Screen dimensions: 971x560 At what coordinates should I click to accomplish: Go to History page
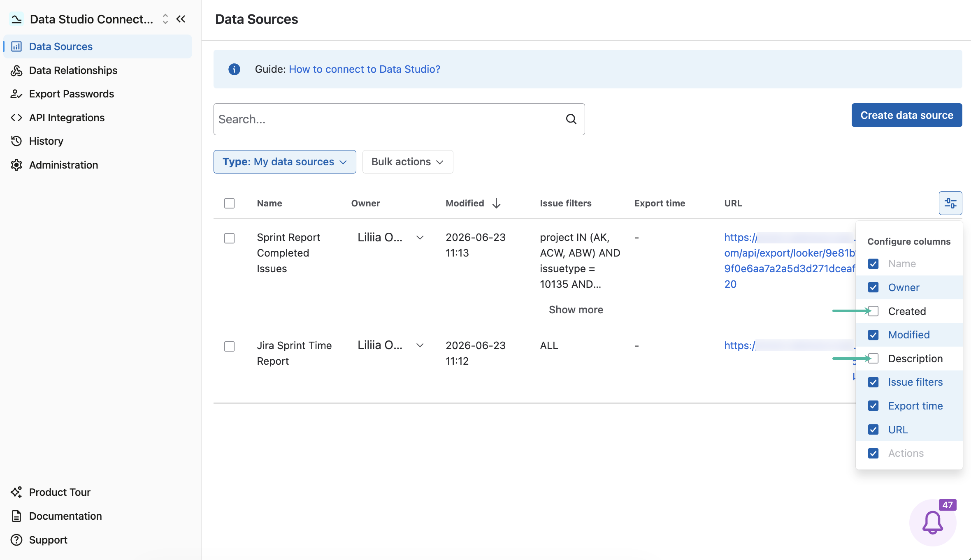point(98,141)
